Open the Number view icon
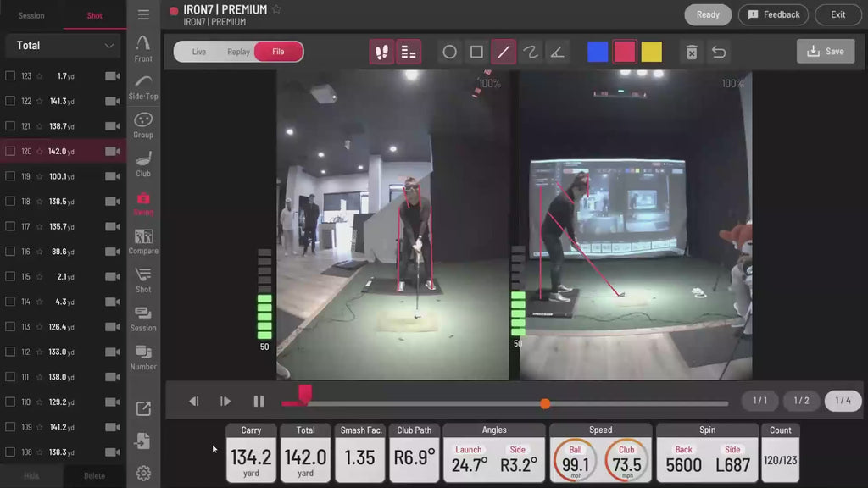The width and height of the screenshot is (868, 488). [x=143, y=358]
